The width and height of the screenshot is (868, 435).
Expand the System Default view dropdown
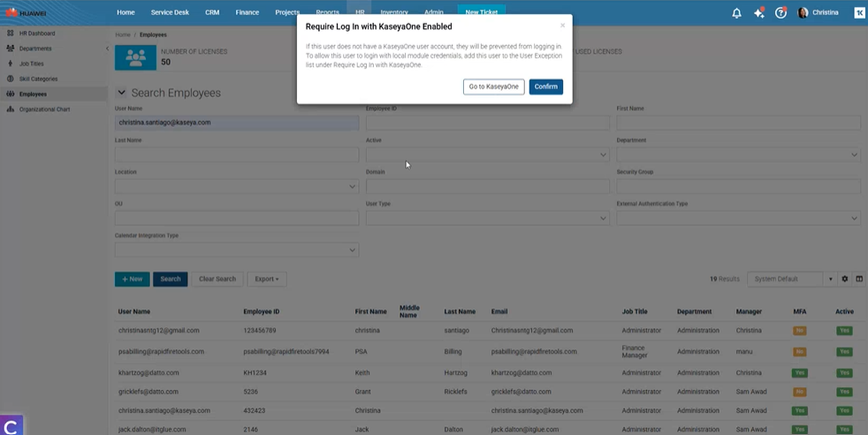[x=830, y=279]
